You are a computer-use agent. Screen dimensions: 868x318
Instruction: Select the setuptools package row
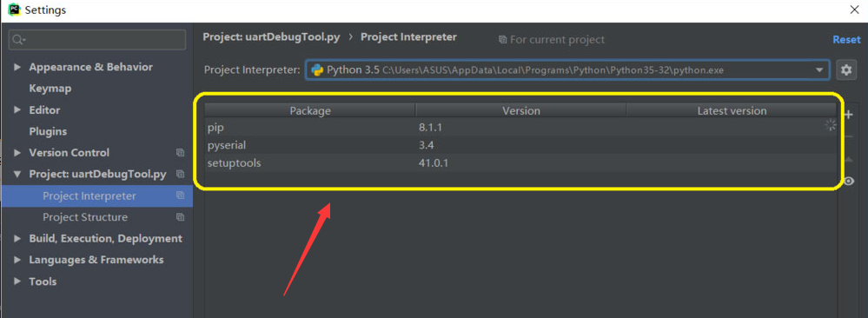point(520,162)
